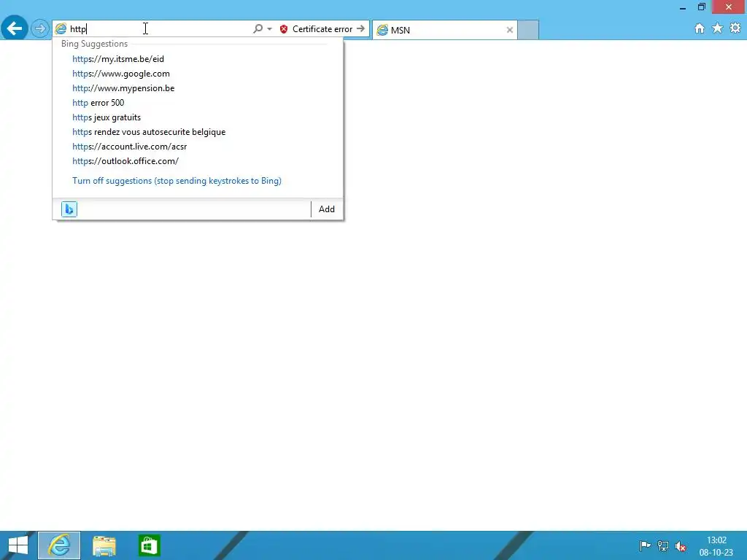Open a new blank tab
Screen dimensions: 747x560
point(528,30)
